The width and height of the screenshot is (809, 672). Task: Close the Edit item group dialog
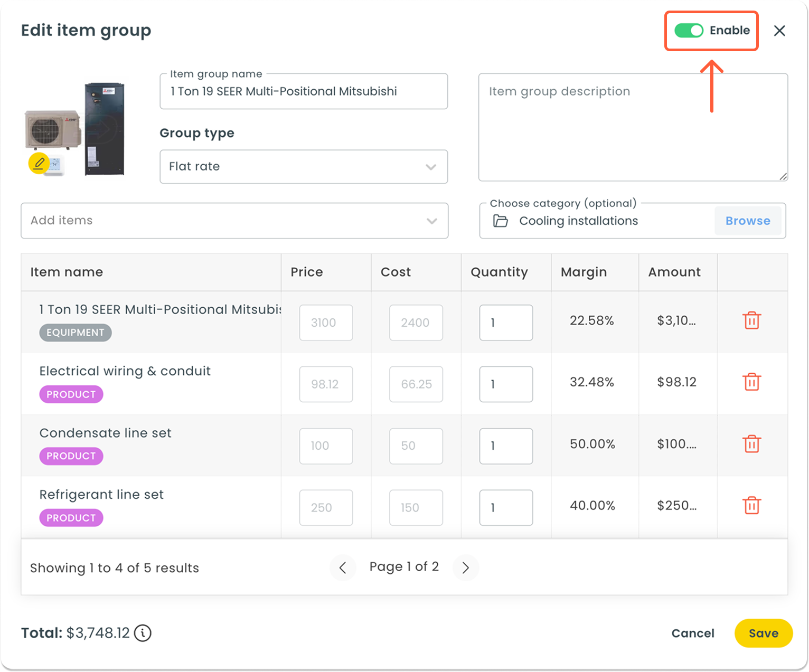click(x=779, y=31)
